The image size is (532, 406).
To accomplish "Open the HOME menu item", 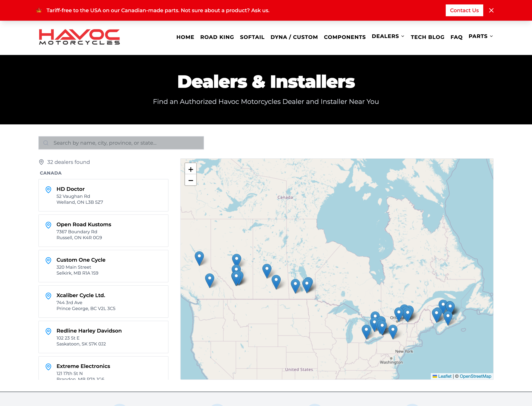I will tap(185, 37).
